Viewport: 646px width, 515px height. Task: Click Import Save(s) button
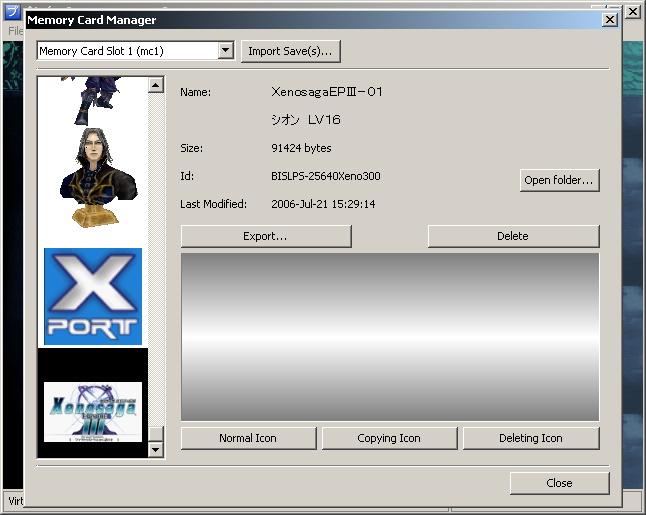pyautogui.click(x=292, y=51)
